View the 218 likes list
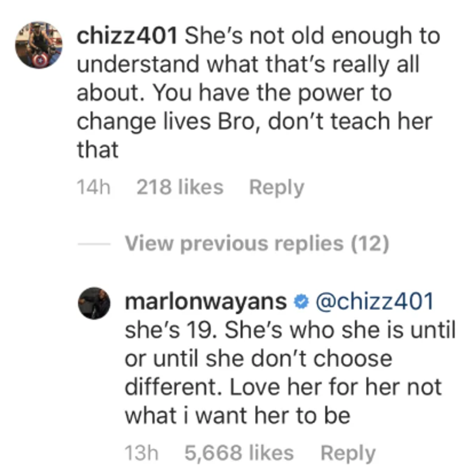 pyautogui.click(x=180, y=187)
